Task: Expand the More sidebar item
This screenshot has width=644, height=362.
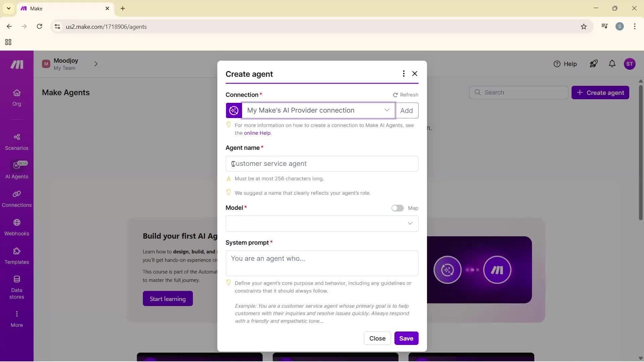Action: point(16,318)
